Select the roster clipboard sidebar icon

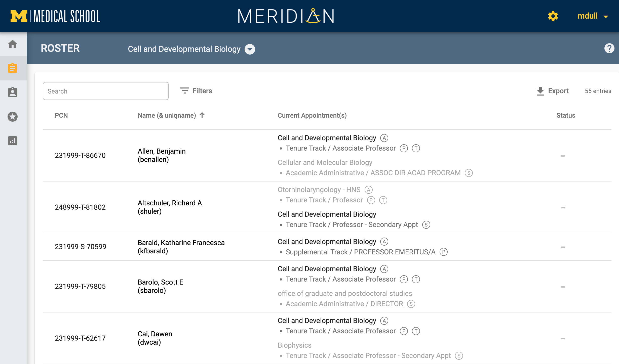tap(13, 68)
